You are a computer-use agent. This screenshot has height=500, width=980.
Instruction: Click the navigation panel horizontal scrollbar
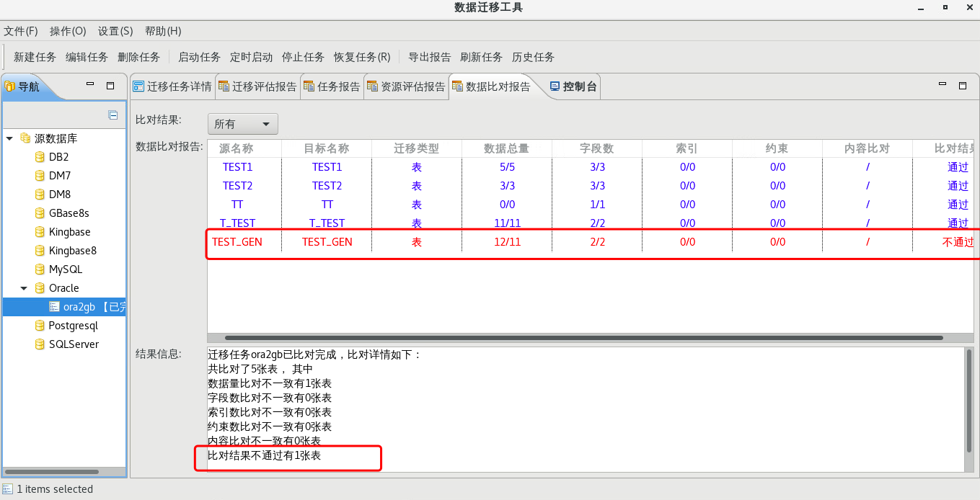(52, 472)
